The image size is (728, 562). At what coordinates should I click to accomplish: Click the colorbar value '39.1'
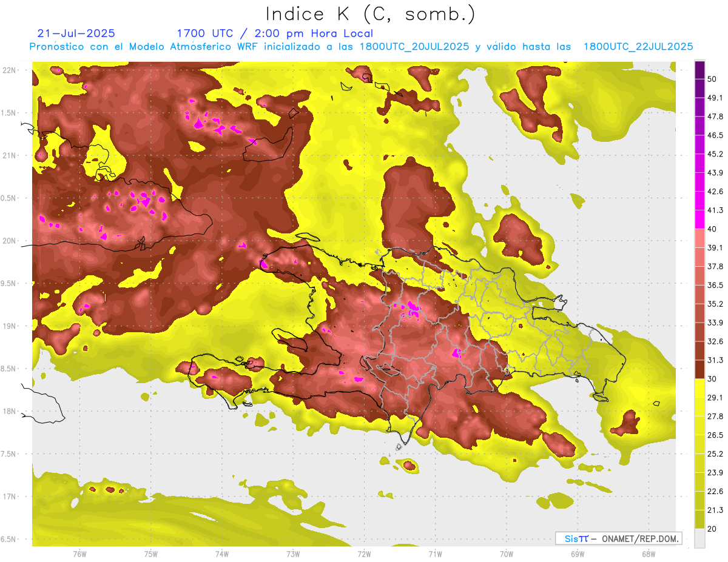(715, 247)
